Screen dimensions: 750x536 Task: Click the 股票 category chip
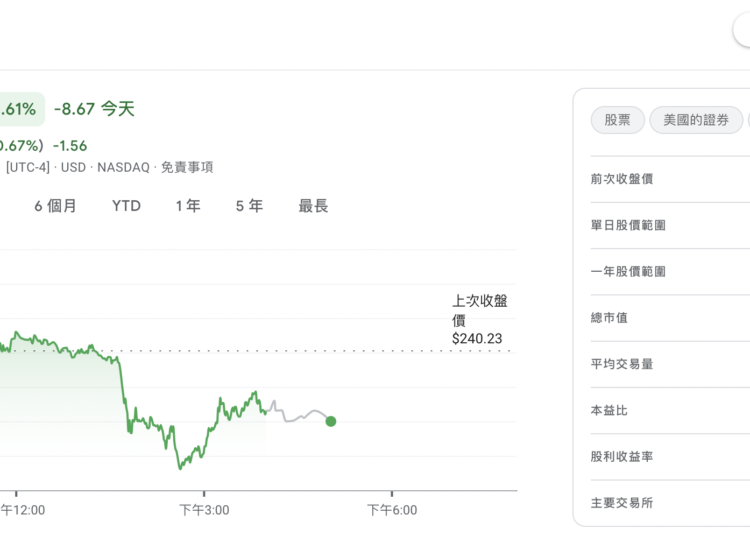pos(617,121)
